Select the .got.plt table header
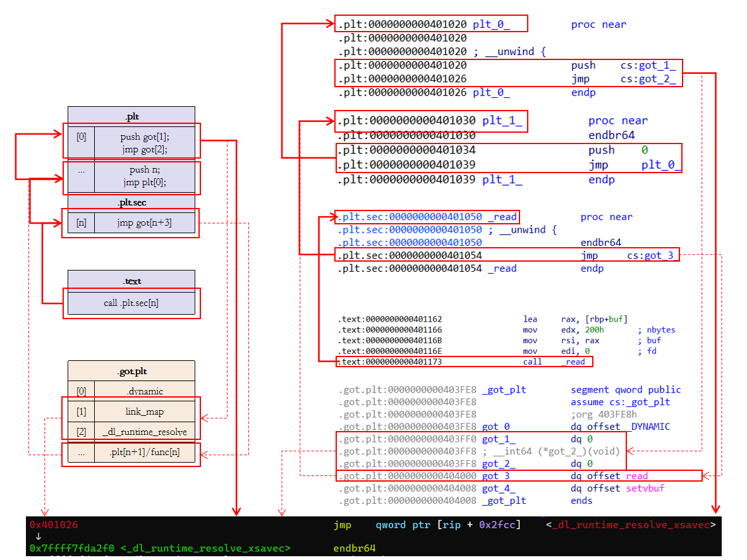The image size is (747, 560). point(131,371)
